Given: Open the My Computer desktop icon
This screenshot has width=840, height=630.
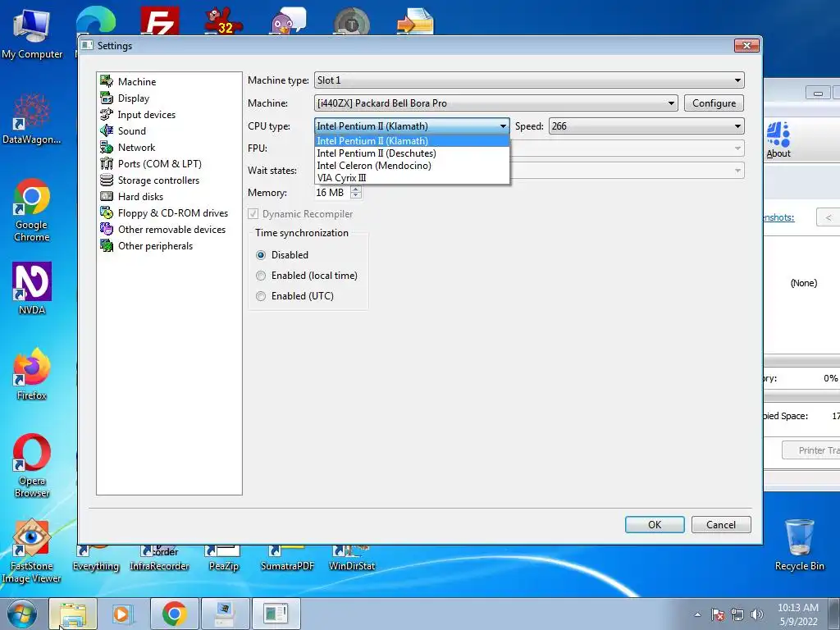Looking at the screenshot, I should (x=32, y=33).
